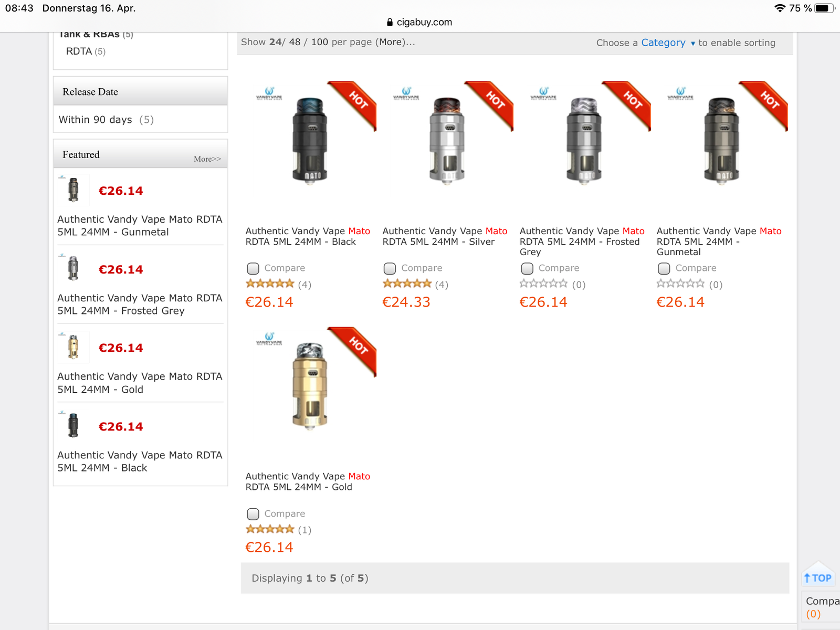Click the lock icon beside cigabuy.com
Screen dimensions: 840x630
390,22
